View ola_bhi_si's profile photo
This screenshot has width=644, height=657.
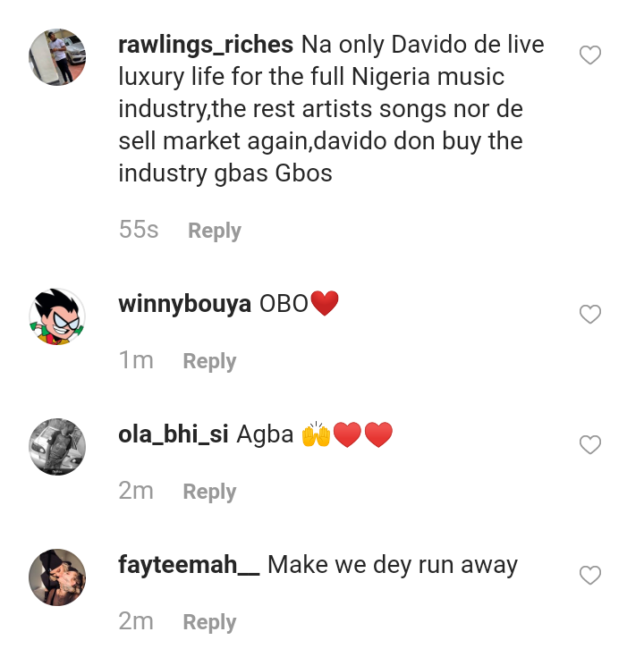coord(57,446)
